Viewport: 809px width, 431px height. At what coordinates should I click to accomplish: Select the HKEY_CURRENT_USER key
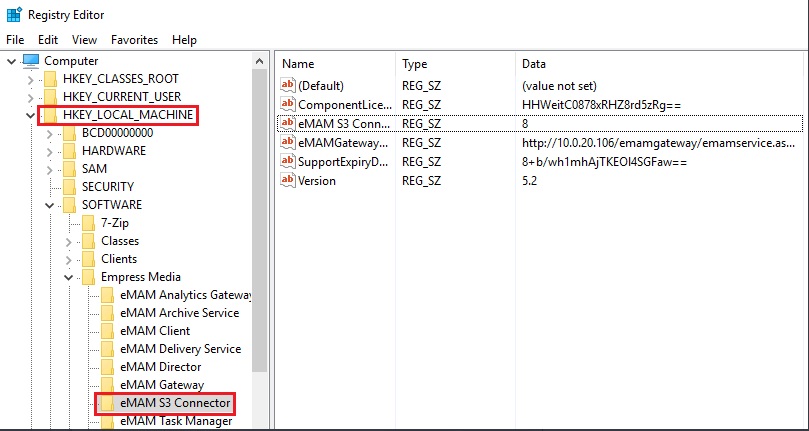(122, 97)
